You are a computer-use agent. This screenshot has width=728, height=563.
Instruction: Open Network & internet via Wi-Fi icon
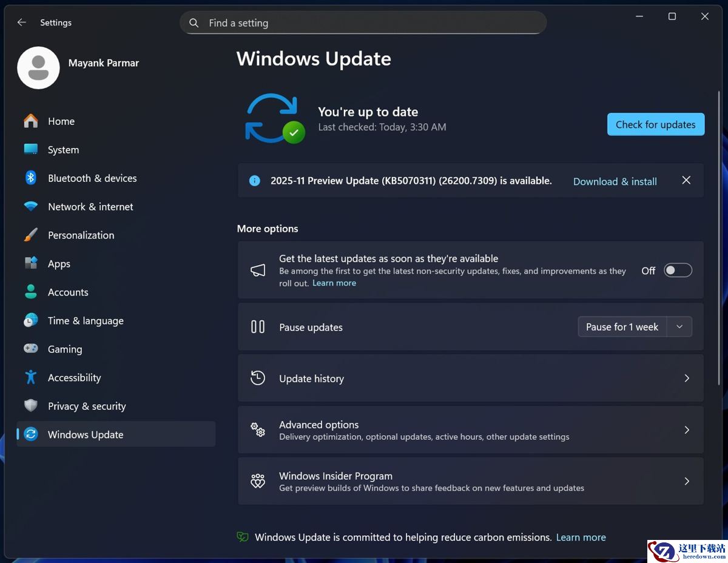coord(31,206)
